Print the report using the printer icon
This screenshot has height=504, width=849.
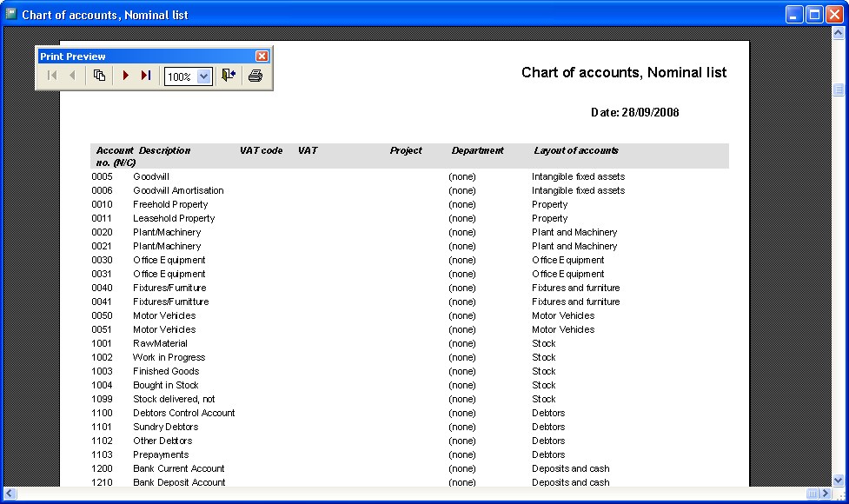click(x=253, y=76)
